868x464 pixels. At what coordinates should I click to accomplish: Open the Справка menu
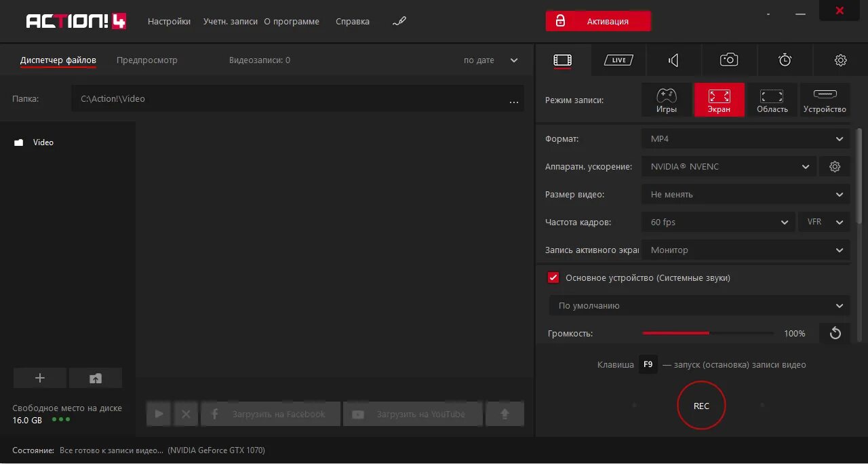[x=353, y=21]
